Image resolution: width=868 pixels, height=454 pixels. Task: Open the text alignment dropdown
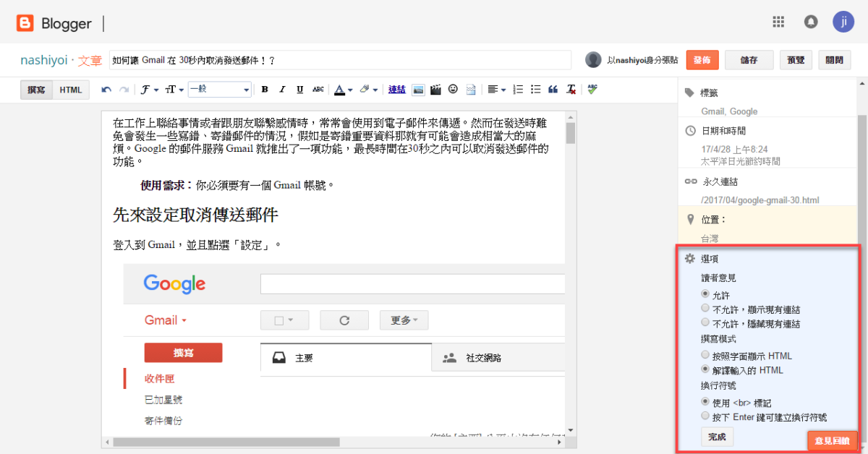click(x=496, y=90)
